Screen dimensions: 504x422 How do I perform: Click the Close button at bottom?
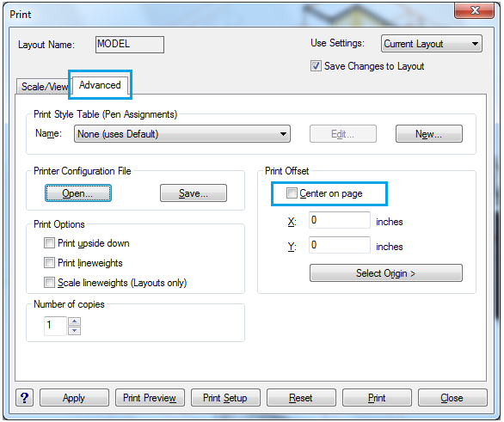tap(452, 398)
